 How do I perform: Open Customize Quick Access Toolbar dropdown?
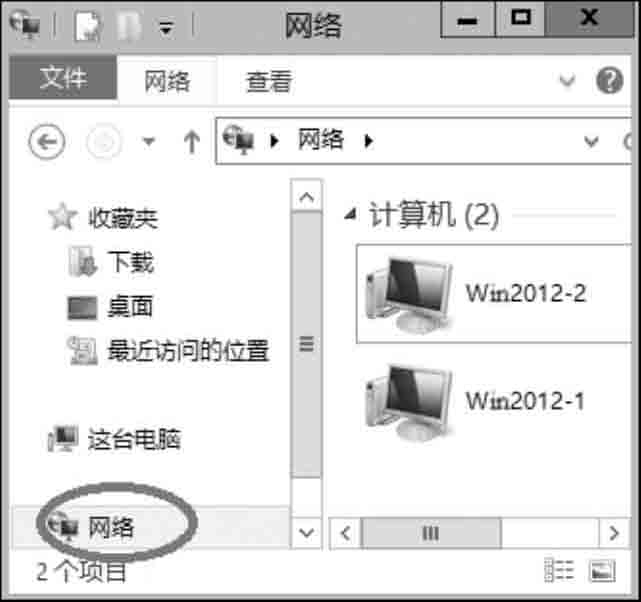[166, 27]
